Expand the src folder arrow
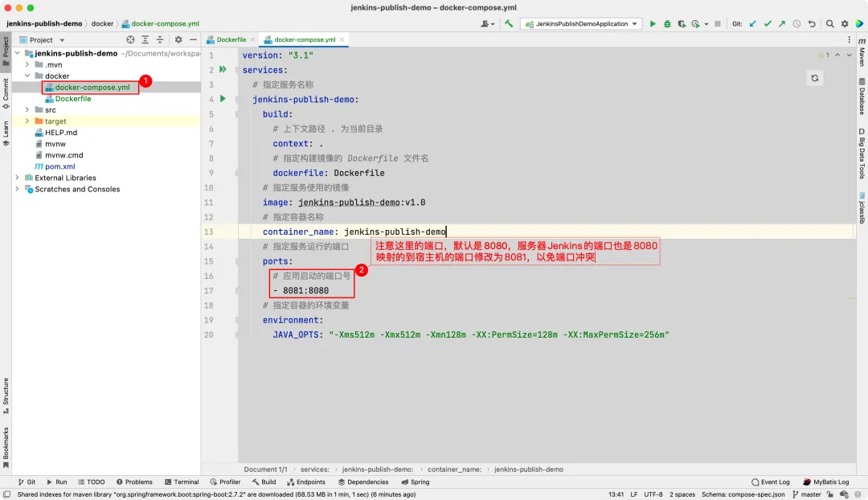The height and width of the screenshot is (500, 868). (x=27, y=109)
